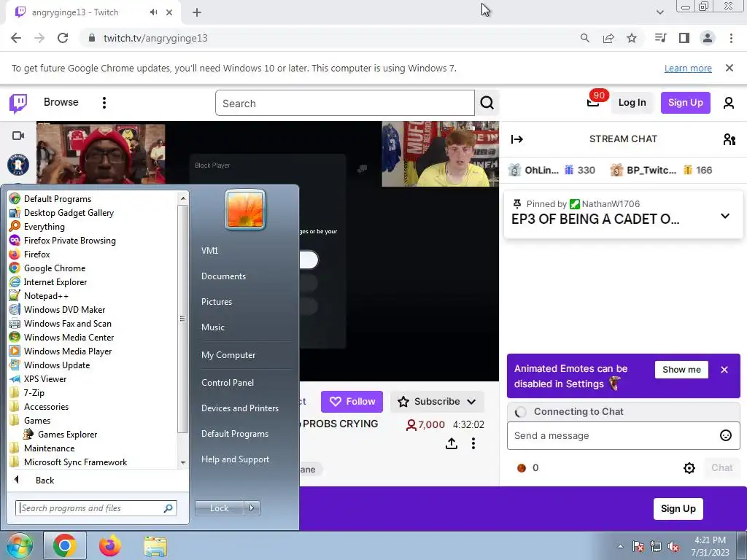This screenshot has height=560, width=747.
Task: Open Pictures from Start menu
Action: (x=216, y=302)
